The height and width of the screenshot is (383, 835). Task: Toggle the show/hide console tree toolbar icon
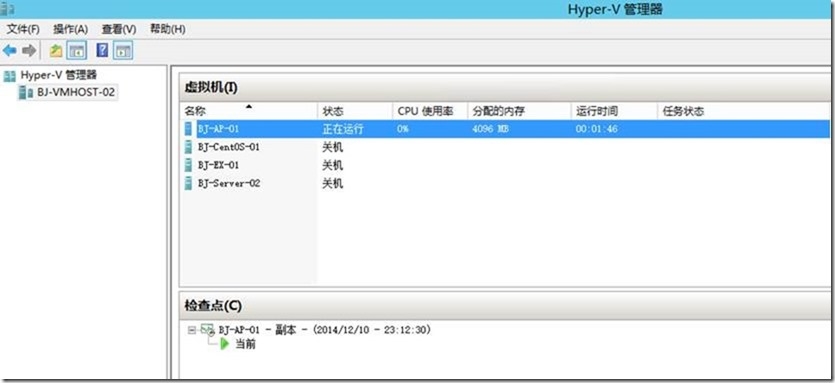tap(76, 51)
